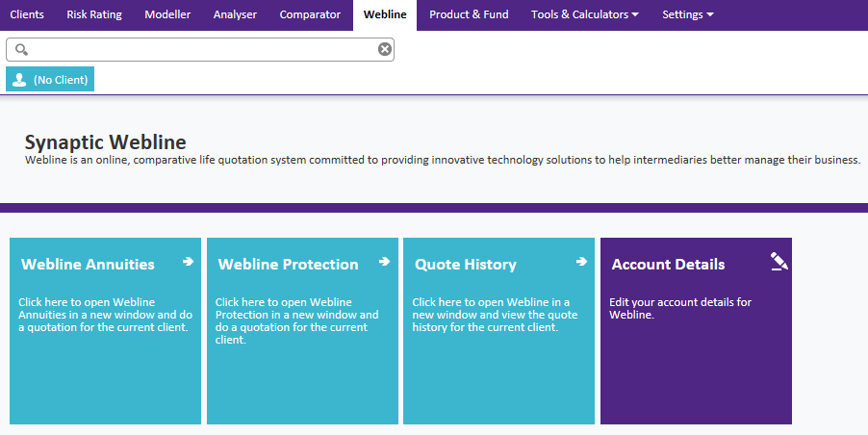Viewport: 868px width, 435px height.
Task: Click arrow icon on Webline Annuities tile
Action: pyautogui.click(x=189, y=261)
